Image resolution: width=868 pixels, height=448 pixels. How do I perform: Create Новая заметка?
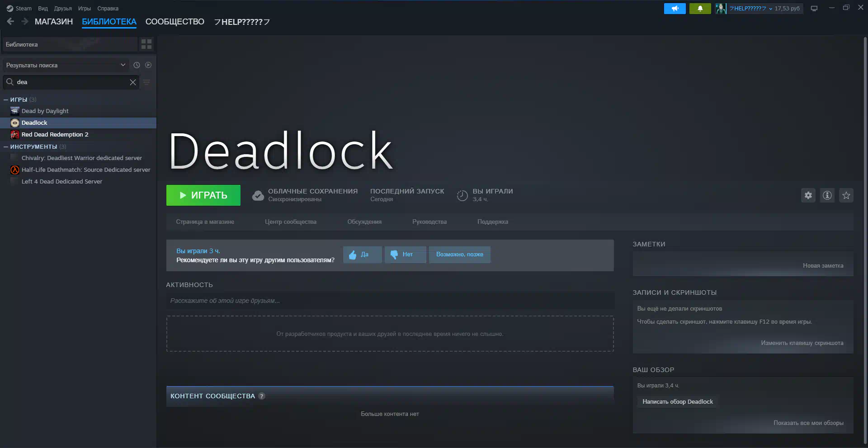pyautogui.click(x=823, y=266)
